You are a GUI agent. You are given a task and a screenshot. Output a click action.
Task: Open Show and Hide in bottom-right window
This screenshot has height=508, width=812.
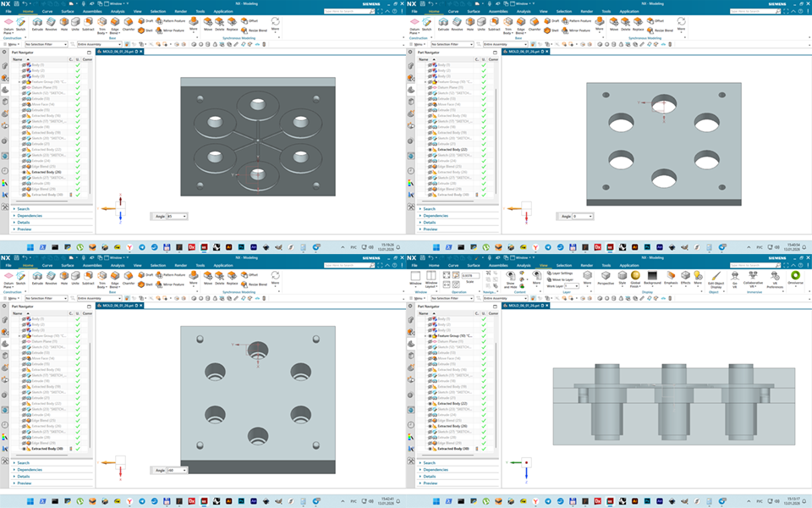(511, 279)
